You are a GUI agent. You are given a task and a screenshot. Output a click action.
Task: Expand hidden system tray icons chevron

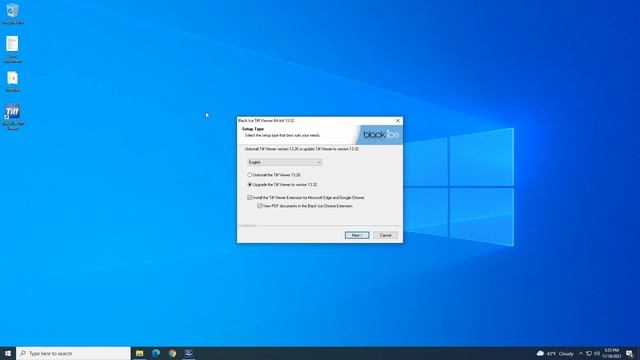pyautogui.click(x=581, y=353)
